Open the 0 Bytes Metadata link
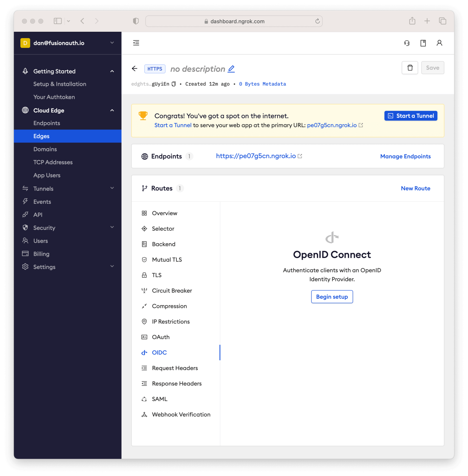468x476 pixels. pyautogui.click(x=262, y=84)
